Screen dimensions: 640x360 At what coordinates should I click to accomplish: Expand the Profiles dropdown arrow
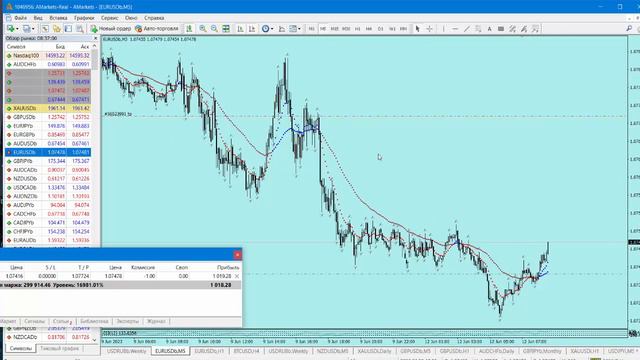coord(33,29)
